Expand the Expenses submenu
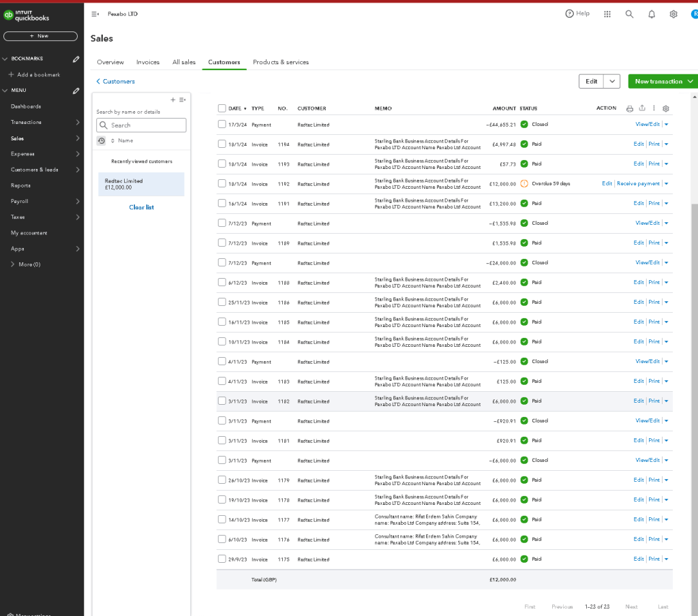Screen dimensions: 698x616 pyautogui.click(x=78, y=153)
